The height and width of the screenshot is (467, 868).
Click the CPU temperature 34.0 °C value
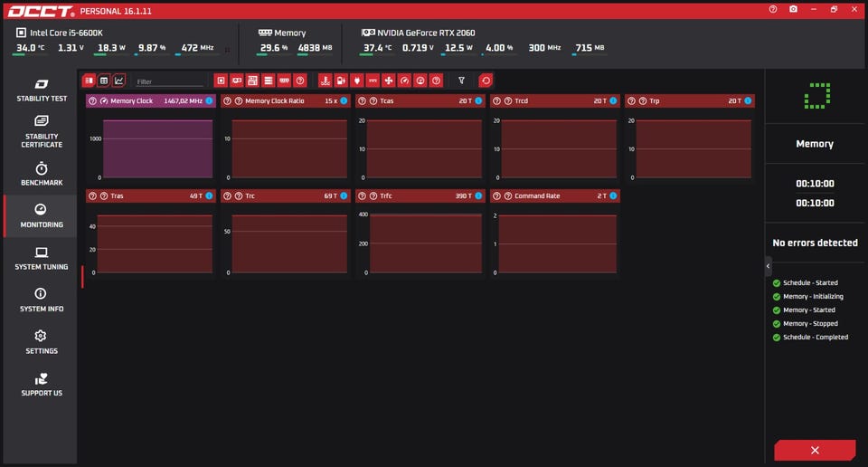pos(31,48)
